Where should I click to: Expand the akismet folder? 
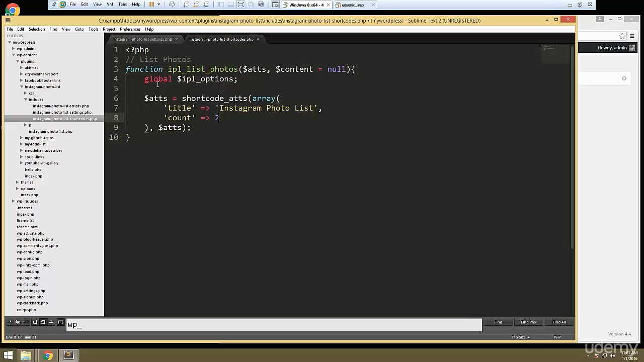click(22, 67)
